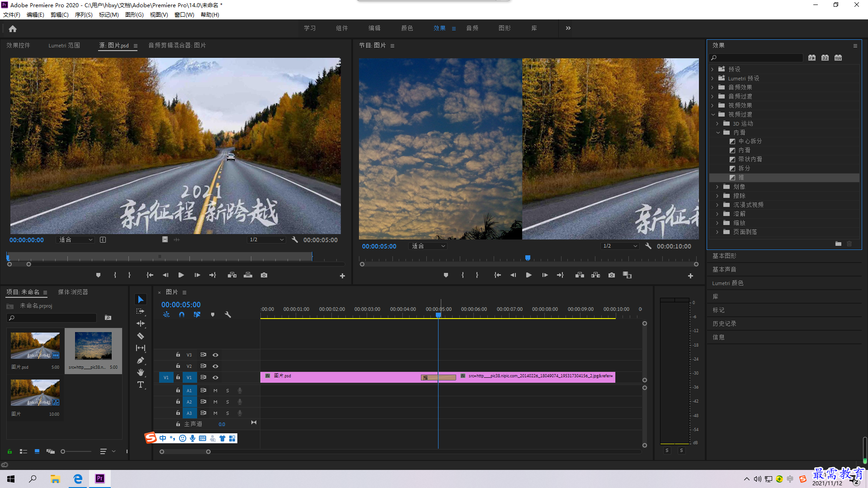Screen dimensions: 868x488
Task: Expand the 预设 folder
Action: [712, 70]
